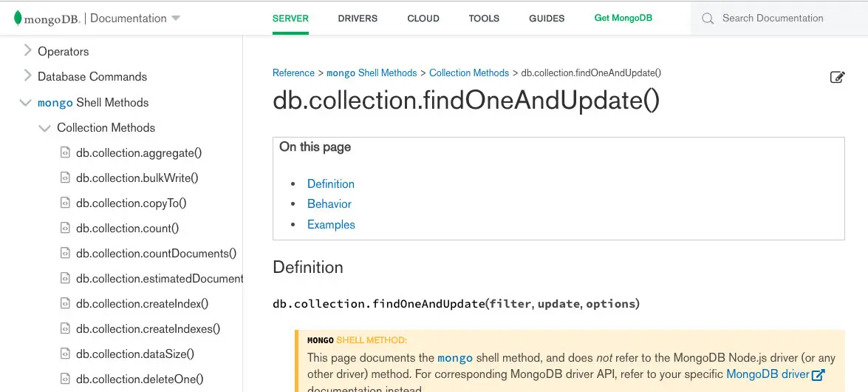Open the MongoDB driver link

pyautogui.click(x=768, y=374)
